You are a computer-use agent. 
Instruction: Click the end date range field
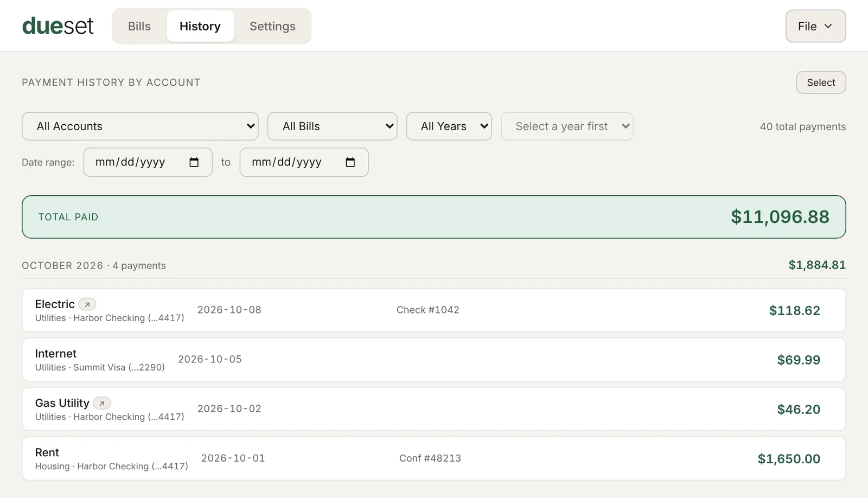point(304,162)
